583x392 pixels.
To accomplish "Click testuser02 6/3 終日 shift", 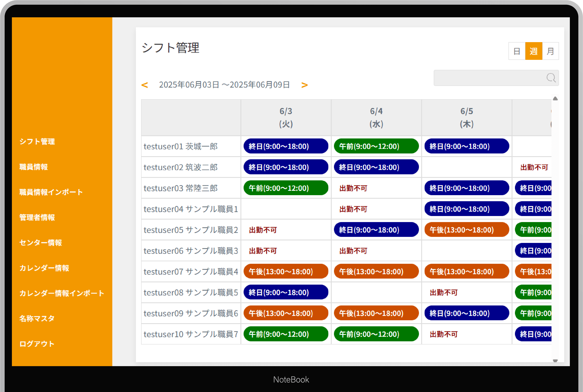I will click(x=286, y=167).
